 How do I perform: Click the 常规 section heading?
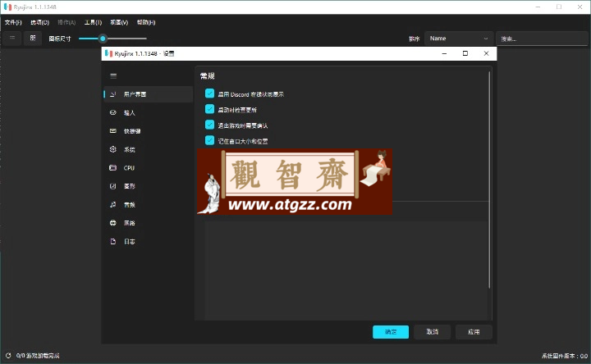pos(208,76)
